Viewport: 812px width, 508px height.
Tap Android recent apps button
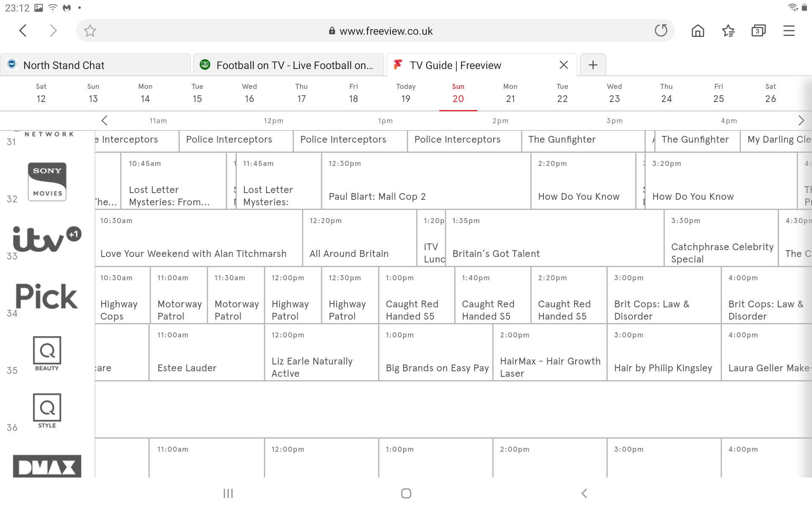point(228,493)
